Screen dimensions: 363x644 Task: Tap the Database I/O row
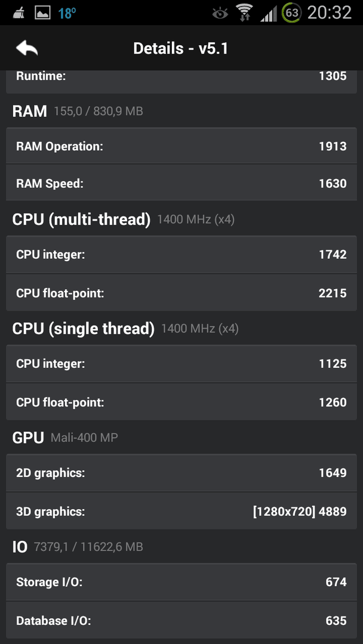click(181, 621)
